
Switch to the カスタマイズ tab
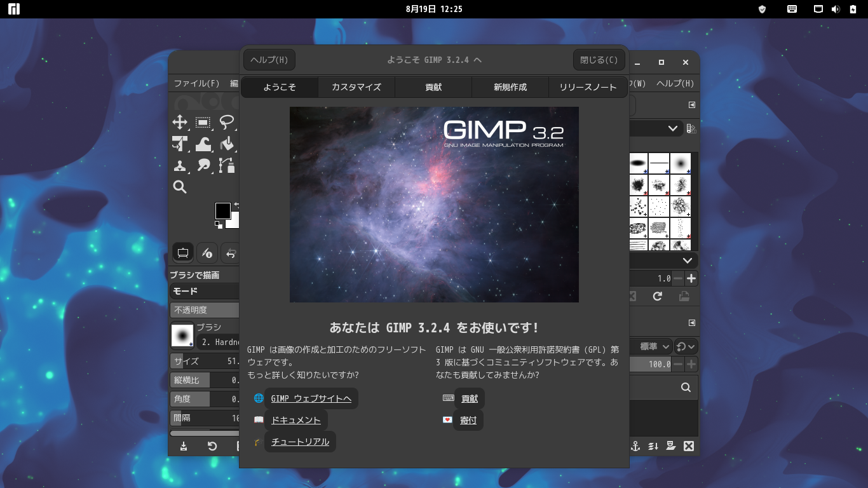click(356, 87)
